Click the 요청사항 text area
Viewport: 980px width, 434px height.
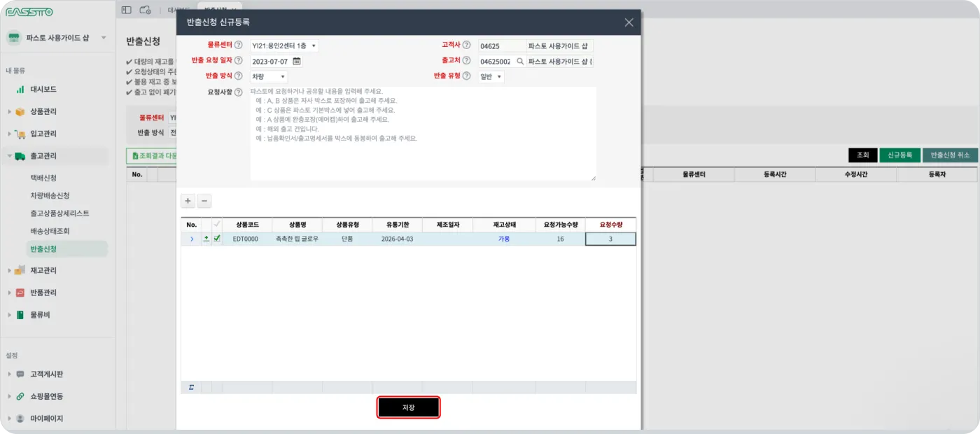pyautogui.click(x=423, y=134)
